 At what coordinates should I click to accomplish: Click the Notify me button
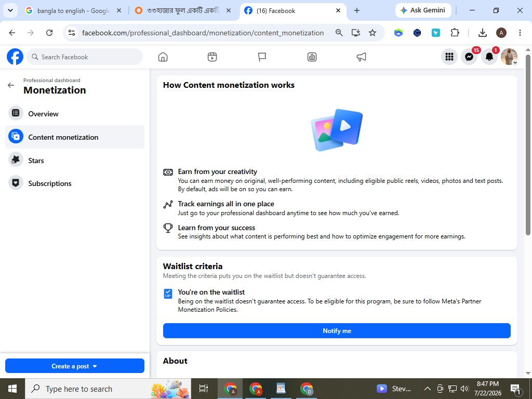(337, 330)
